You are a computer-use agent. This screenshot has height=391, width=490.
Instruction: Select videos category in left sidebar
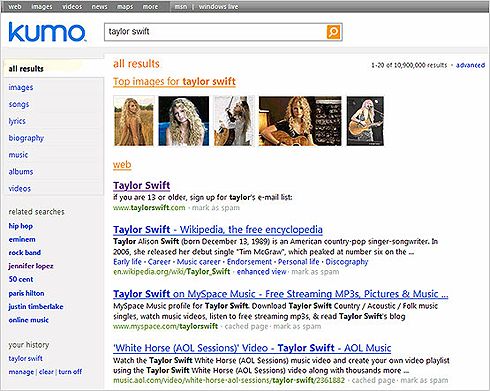pos(20,189)
